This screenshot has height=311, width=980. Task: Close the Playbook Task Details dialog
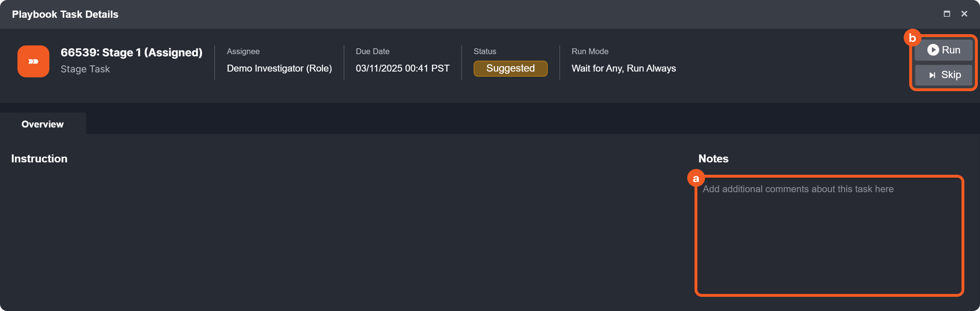tap(964, 14)
